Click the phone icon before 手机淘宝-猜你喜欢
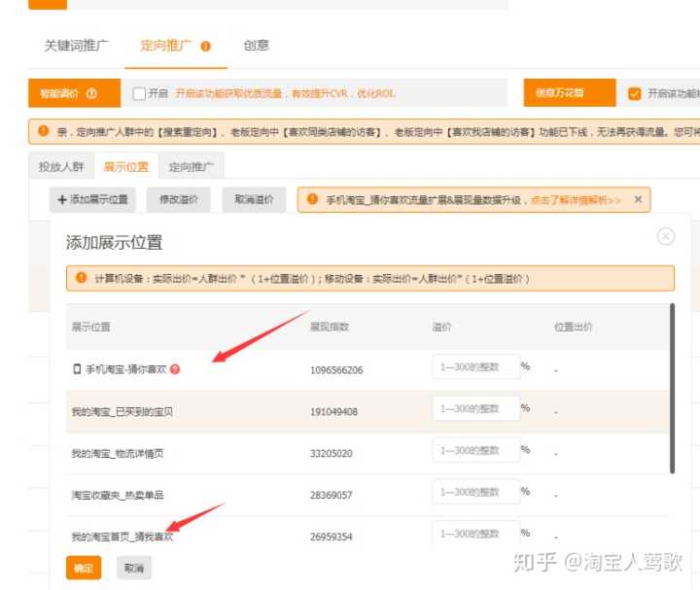 click(x=77, y=369)
